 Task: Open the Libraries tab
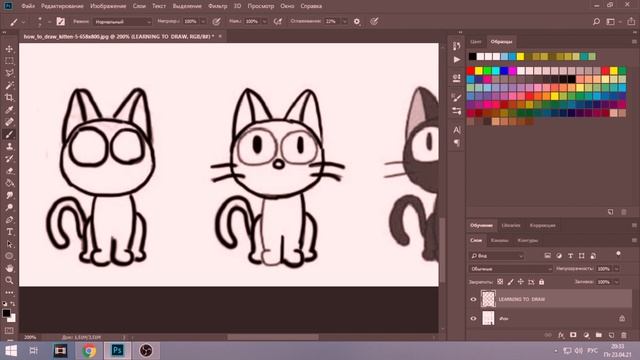[x=511, y=225]
